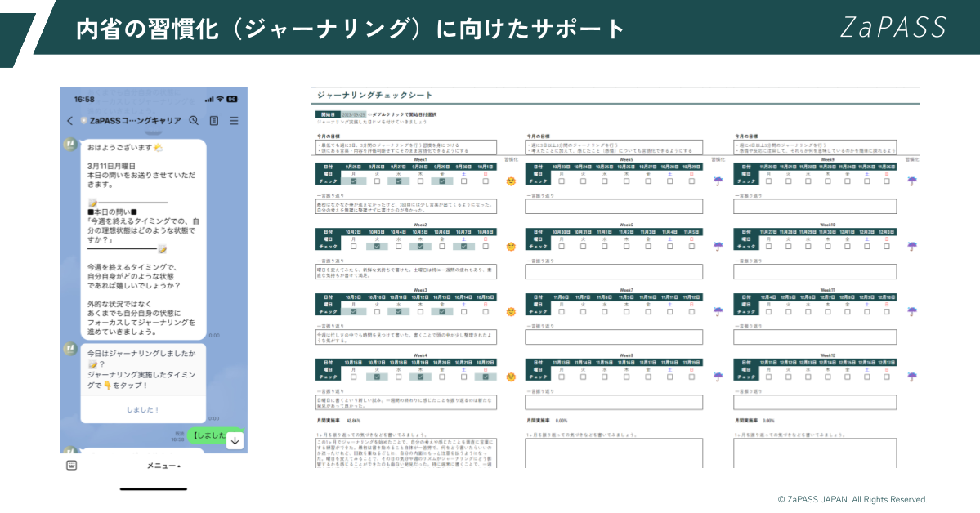Click the umbrella habit icon for Week8
Viewport: 980px width, 513px height.
click(718, 377)
